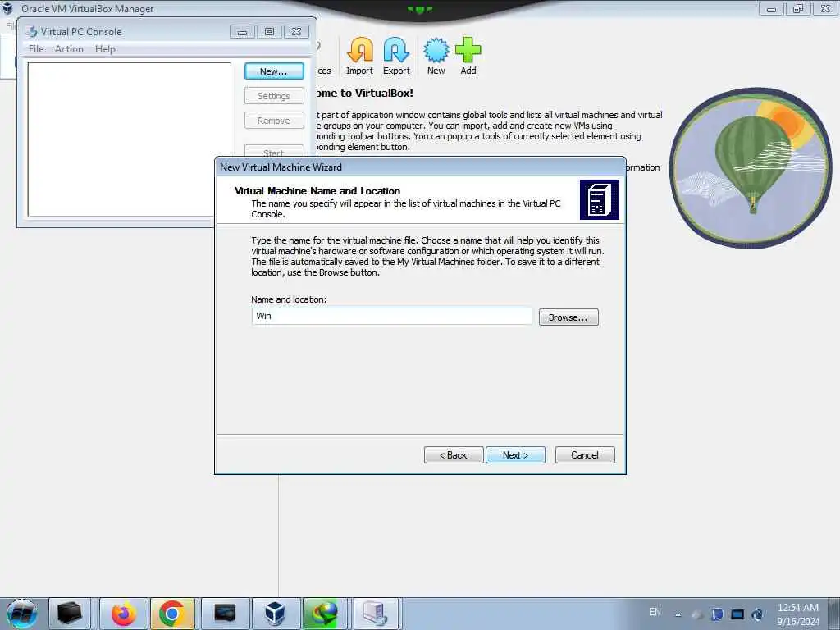Click the blue flag tray icon
This screenshot has height=630, width=840.
click(717, 614)
